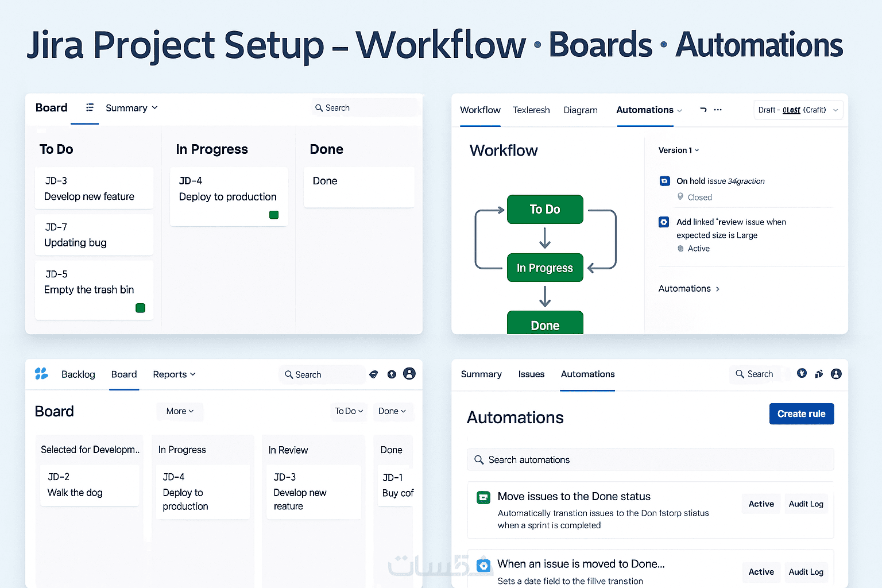
Task: Click the Automations tab in bottom-right panel
Action: pyautogui.click(x=587, y=374)
